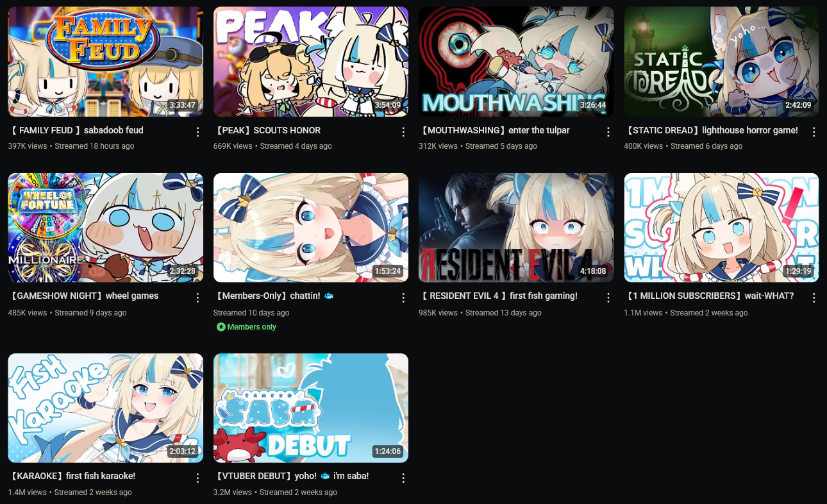Open three-dot menu for PEAK SCOUTS HONOR
This screenshot has height=504, width=827.
pos(403,131)
